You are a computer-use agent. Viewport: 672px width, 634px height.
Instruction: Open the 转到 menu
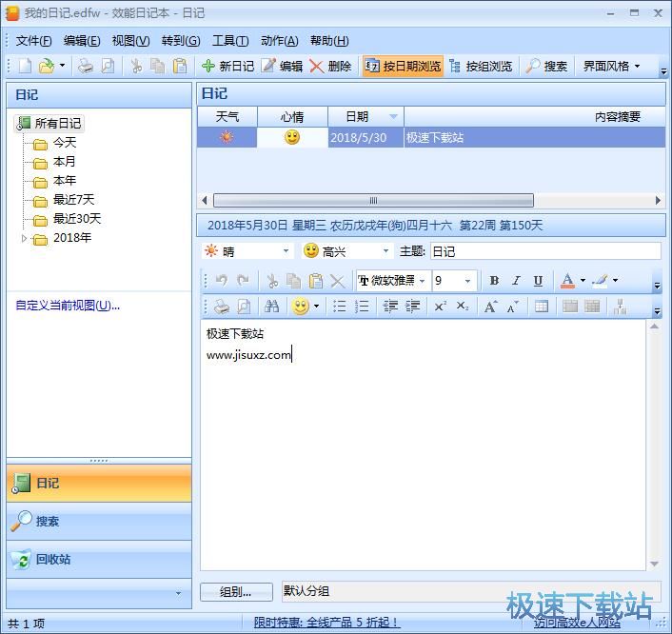181,41
